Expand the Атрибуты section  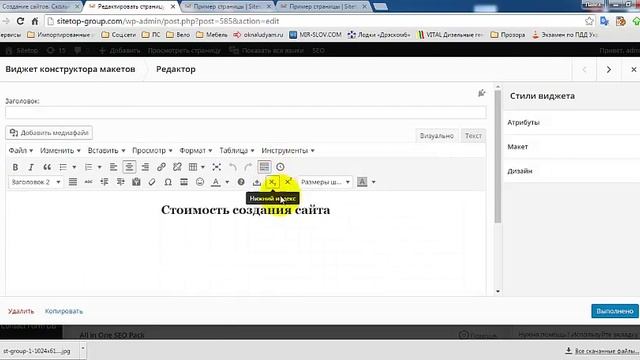click(x=571, y=122)
